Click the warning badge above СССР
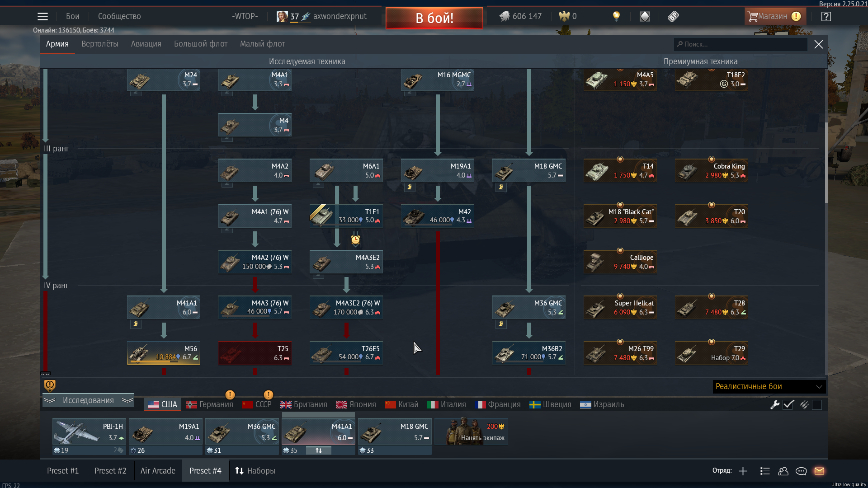Image resolution: width=868 pixels, height=488 pixels. click(x=268, y=395)
